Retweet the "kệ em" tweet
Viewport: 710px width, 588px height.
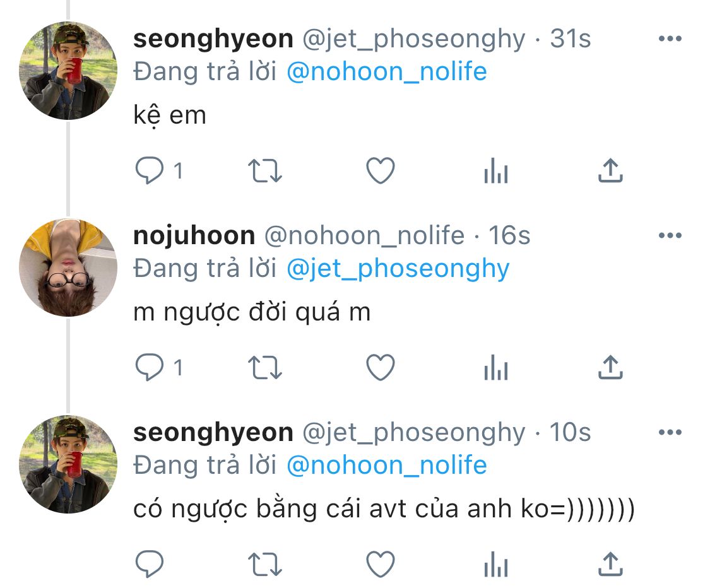point(266,170)
